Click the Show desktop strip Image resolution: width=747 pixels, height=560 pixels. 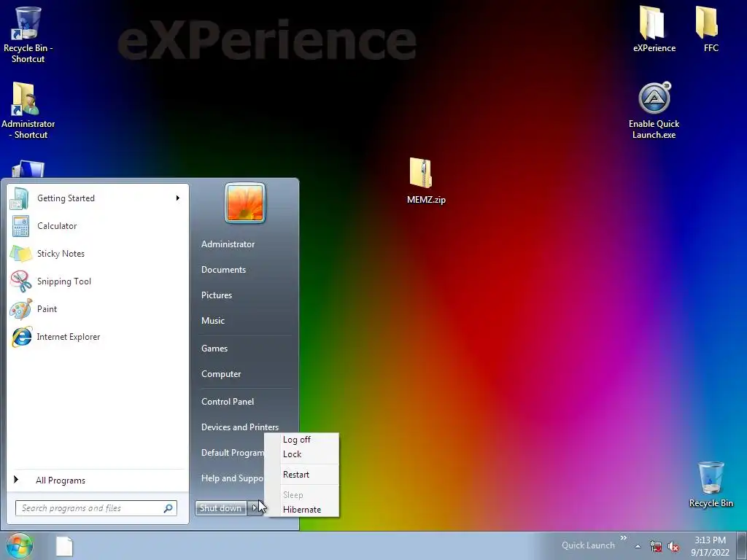point(743,546)
